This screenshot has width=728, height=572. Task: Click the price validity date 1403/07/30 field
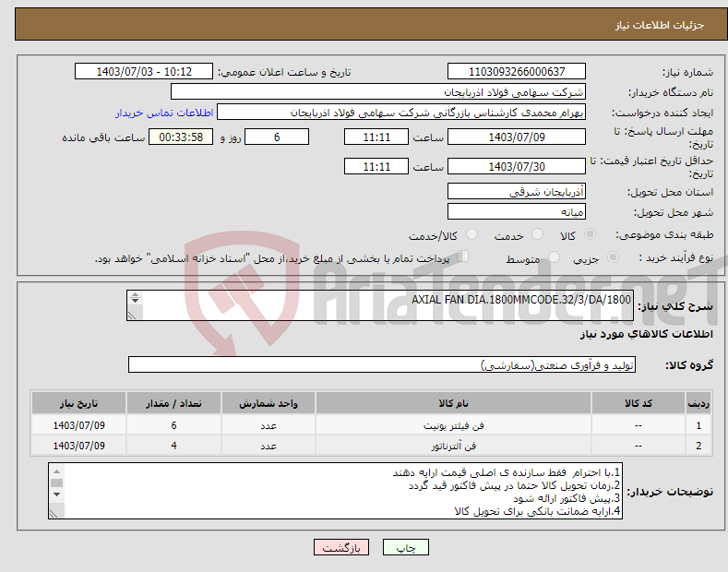[517, 166]
